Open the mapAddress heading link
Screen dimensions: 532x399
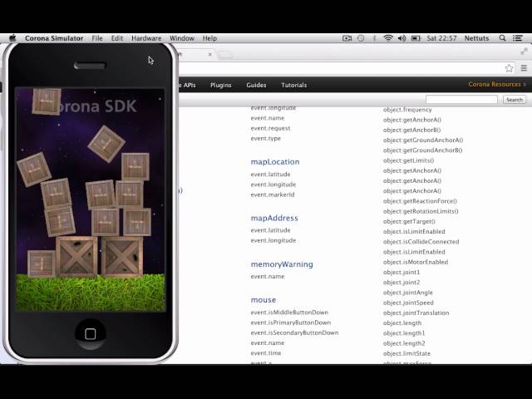[274, 218]
